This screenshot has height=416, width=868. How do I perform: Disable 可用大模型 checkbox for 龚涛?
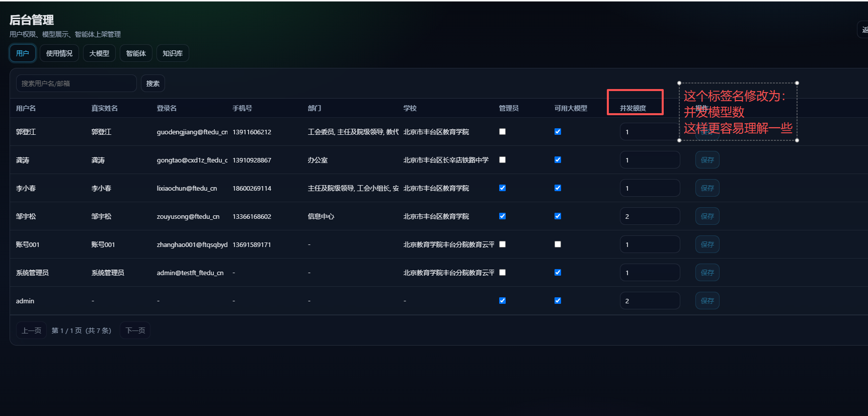(x=558, y=160)
